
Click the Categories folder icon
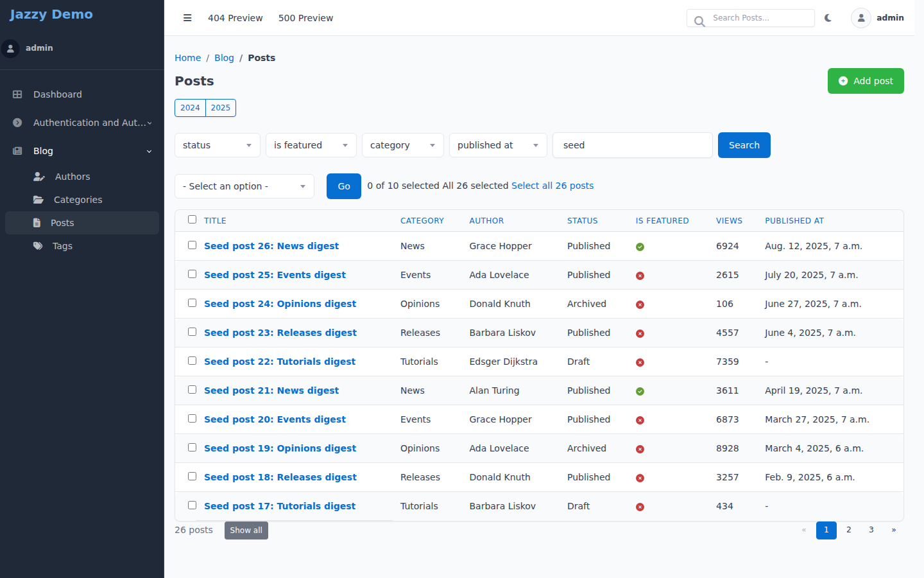[38, 200]
